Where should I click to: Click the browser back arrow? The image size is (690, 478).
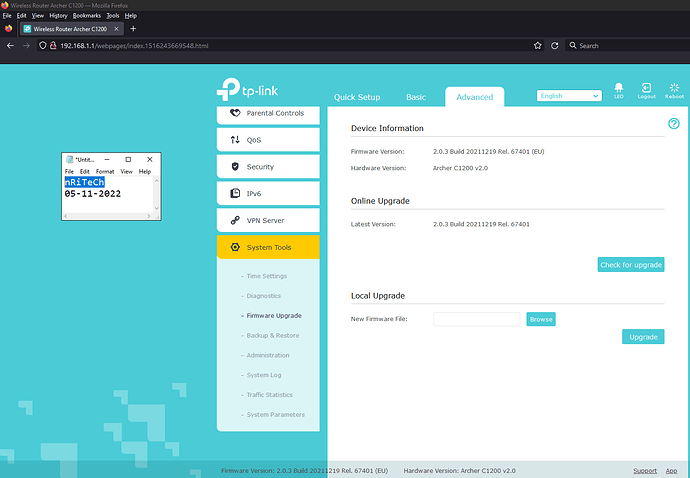pyautogui.click(x=10, y=46)
